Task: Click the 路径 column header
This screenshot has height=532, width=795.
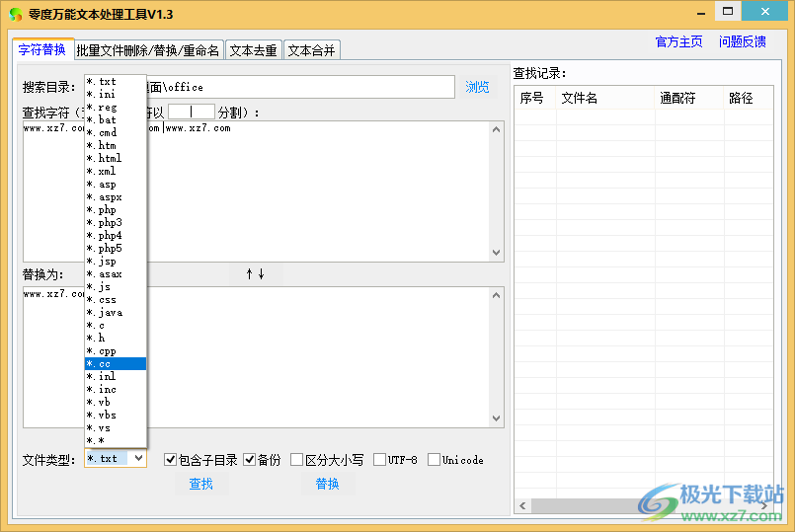Action: pyautogui.click(x=749, y=98)
